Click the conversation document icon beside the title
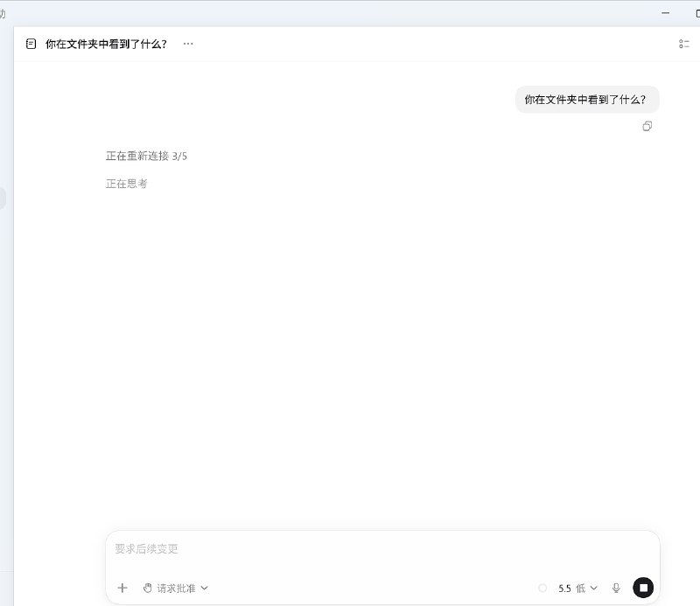This screenshot has height=606, width=700. [31, 44]
